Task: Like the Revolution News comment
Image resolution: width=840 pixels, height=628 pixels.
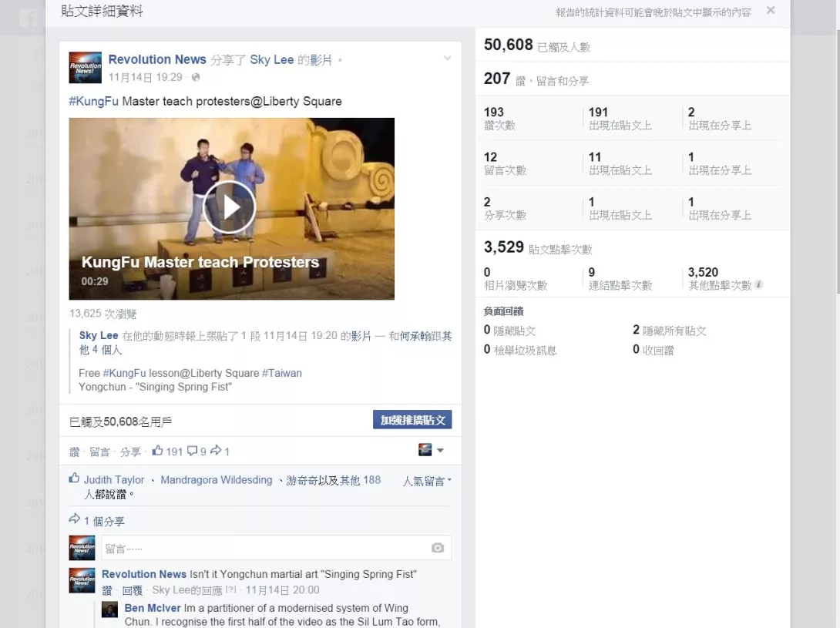Action: click(107, 590)
